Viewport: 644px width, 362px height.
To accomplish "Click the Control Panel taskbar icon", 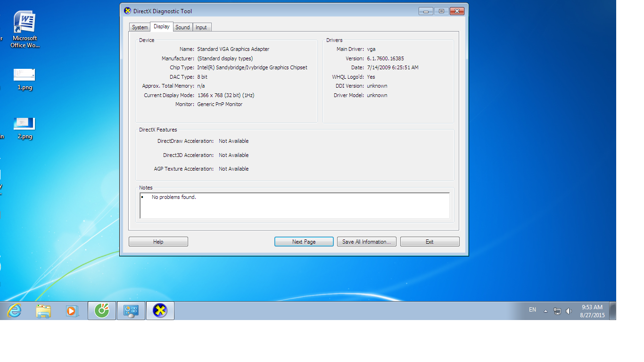I will (x=131, y=311).
